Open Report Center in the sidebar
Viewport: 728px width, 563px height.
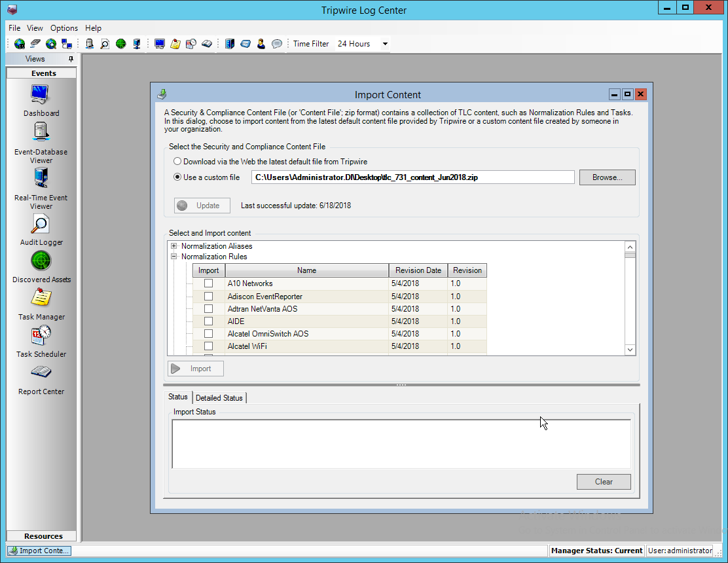[x=41, y=380]
